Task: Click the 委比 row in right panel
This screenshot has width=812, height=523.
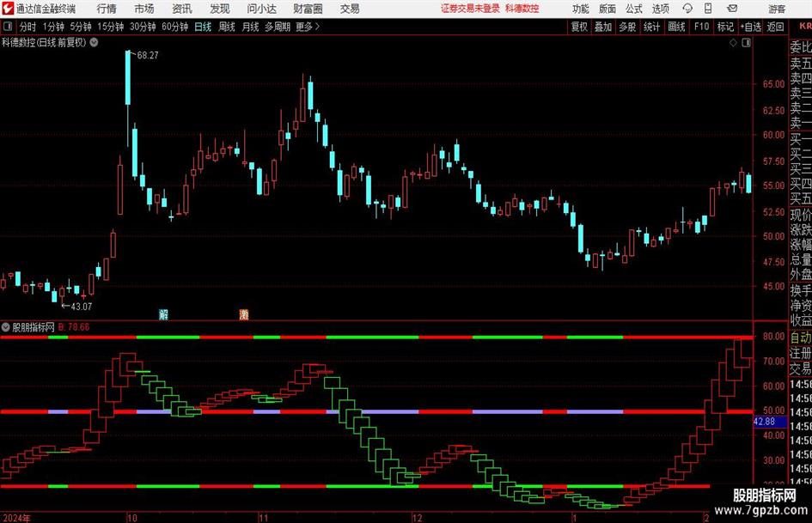Action: (x=801, y=46)
